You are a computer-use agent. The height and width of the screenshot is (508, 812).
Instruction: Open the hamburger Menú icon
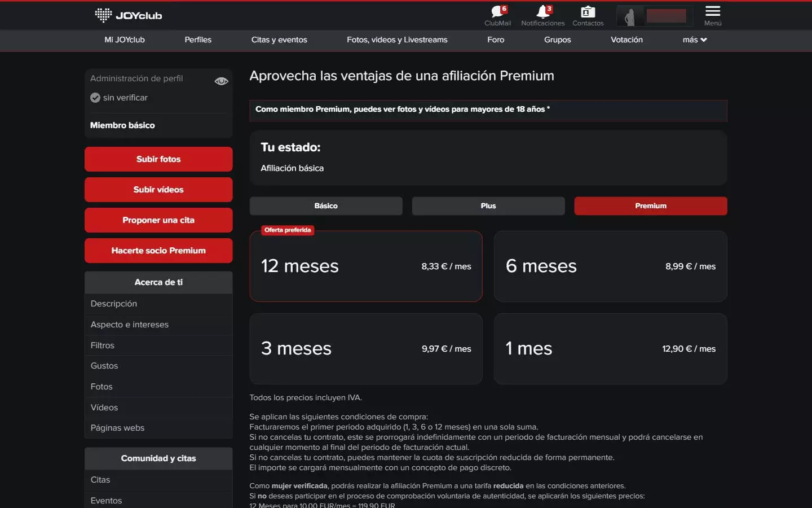[712, 12]
